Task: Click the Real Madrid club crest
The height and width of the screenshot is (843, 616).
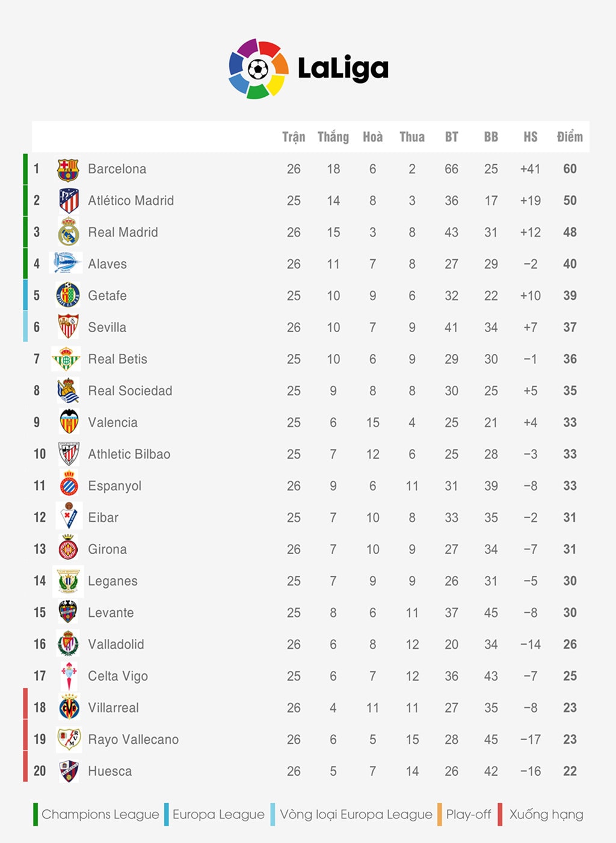Action: pyautogui.click(x=68, y=232)
